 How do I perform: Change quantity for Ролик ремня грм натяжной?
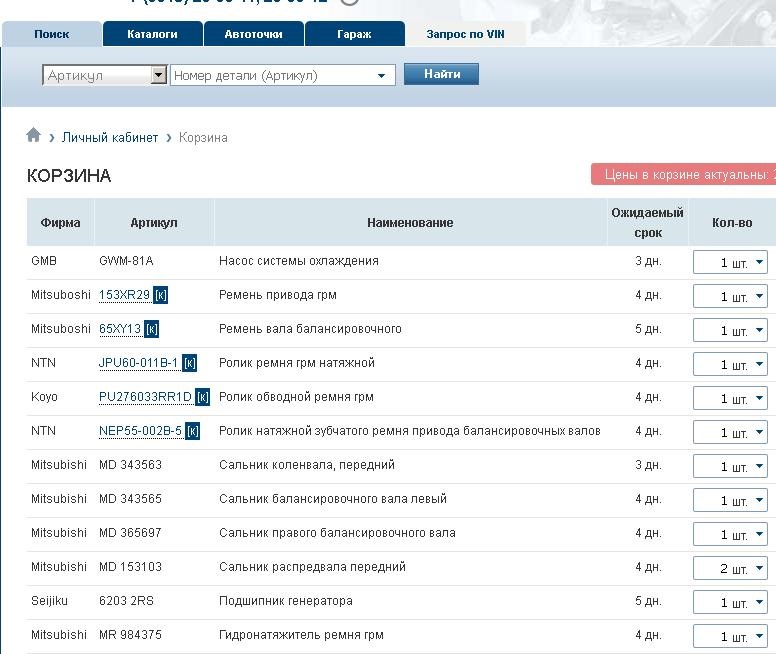pos(730,364)
